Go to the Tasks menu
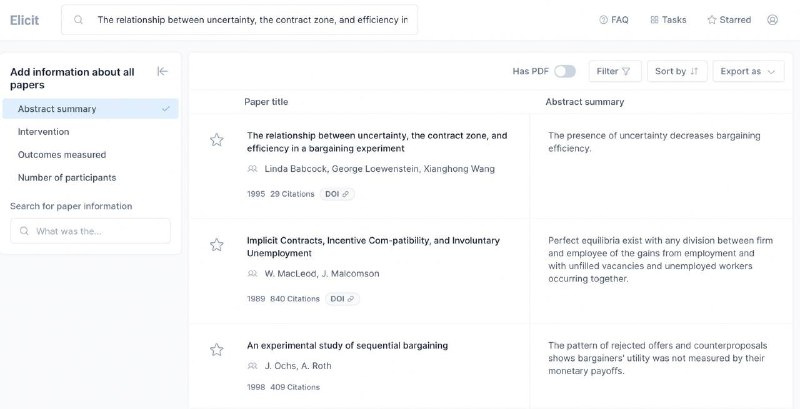 pos(668,20)
